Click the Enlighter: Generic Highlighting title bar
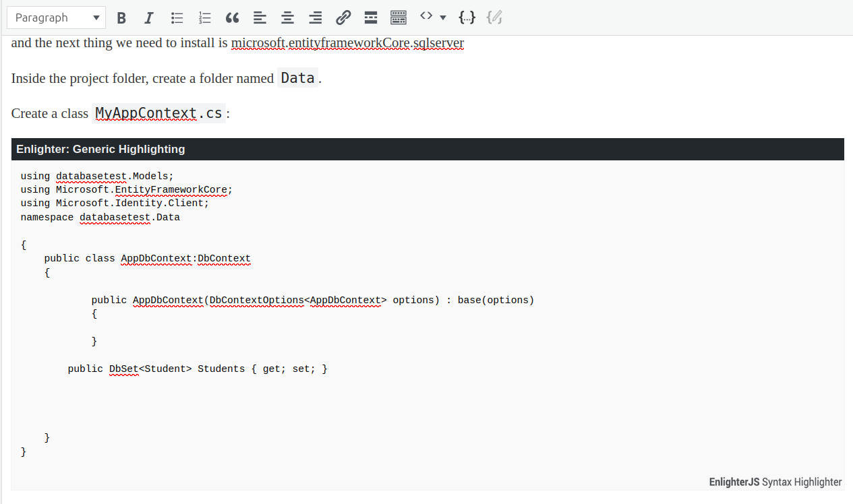The image size is (853, 504). point(428,149)
